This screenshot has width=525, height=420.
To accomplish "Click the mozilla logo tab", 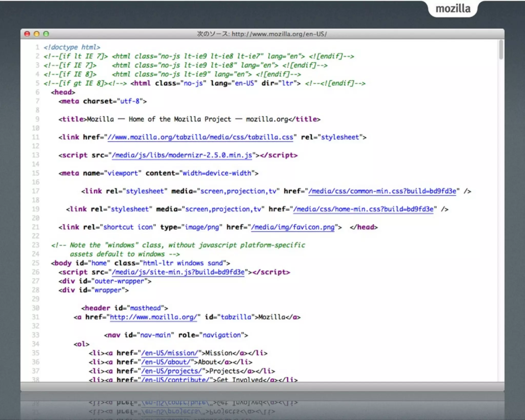I will 453,9.
